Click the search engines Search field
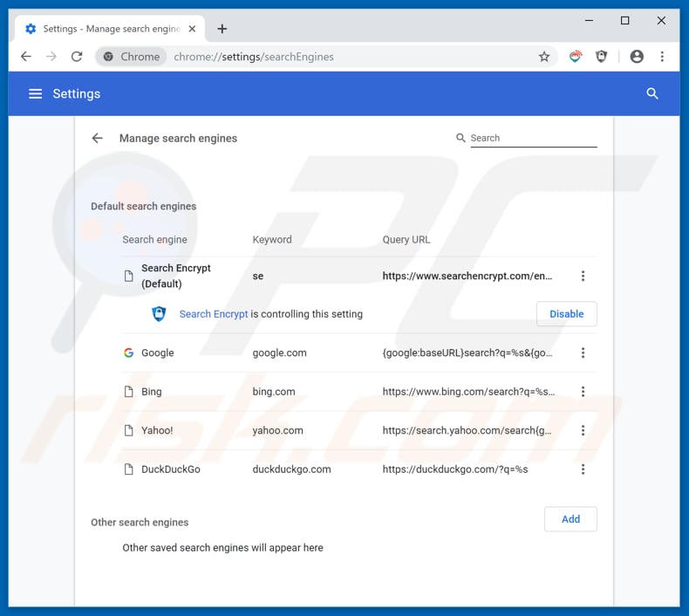This screenshot has height=616, width=689. coord(532,138)
